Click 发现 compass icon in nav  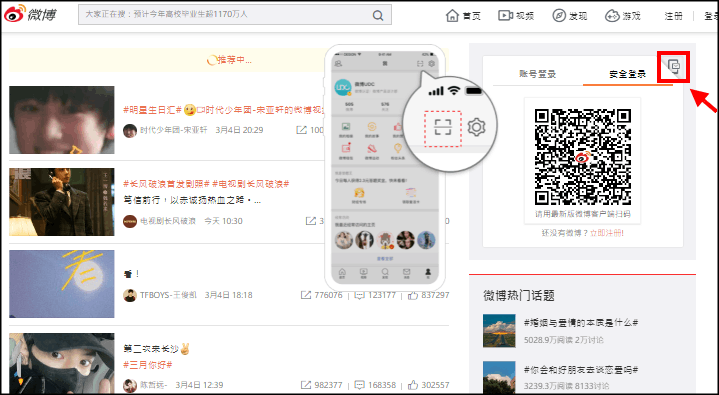pos(559,16)
